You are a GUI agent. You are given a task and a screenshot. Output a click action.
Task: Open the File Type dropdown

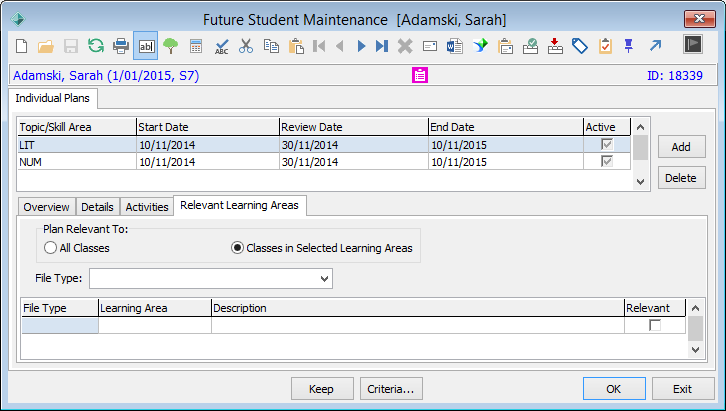pos(324,279)
